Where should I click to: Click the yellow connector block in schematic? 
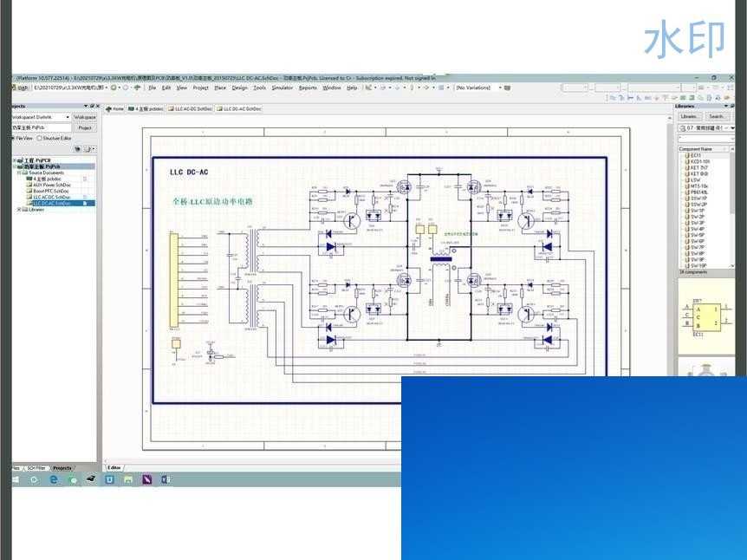coord(174,280)
